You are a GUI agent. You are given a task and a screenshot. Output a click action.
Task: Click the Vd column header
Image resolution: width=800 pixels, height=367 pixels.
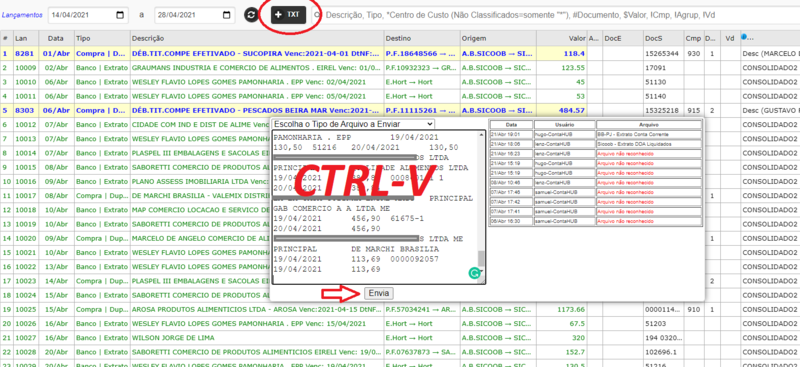click(x=730, y=38)
